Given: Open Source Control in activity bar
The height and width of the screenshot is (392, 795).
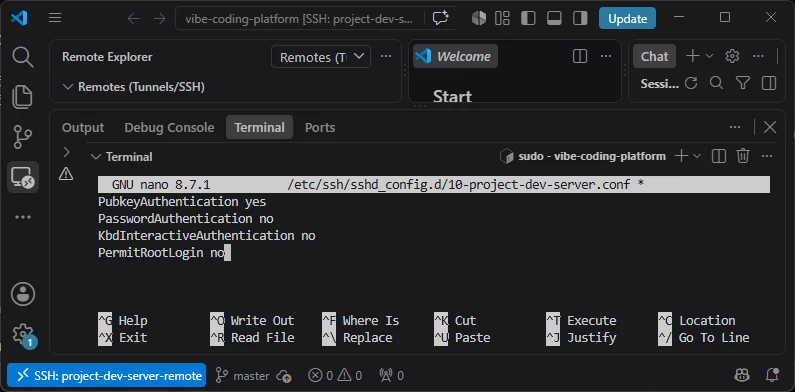Looking at the screenshot, I should pyautogui.click(x=23, y=137).
